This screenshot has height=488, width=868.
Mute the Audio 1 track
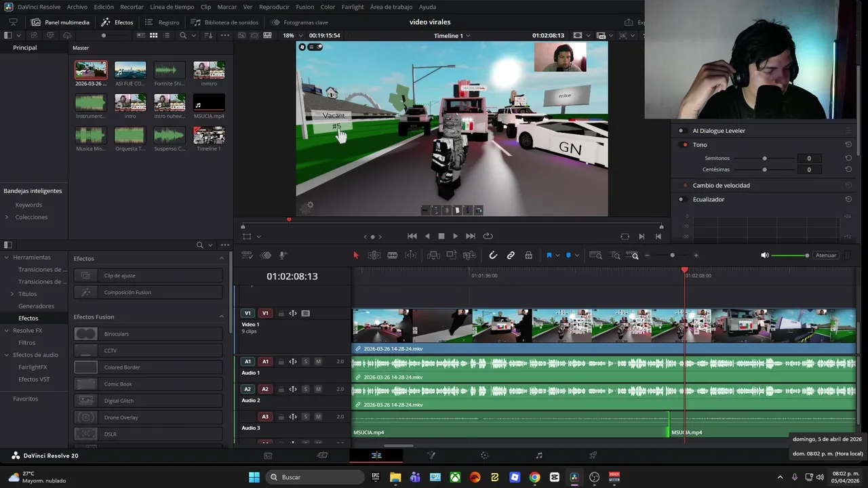pyautogui.click(x=318, y=361)
